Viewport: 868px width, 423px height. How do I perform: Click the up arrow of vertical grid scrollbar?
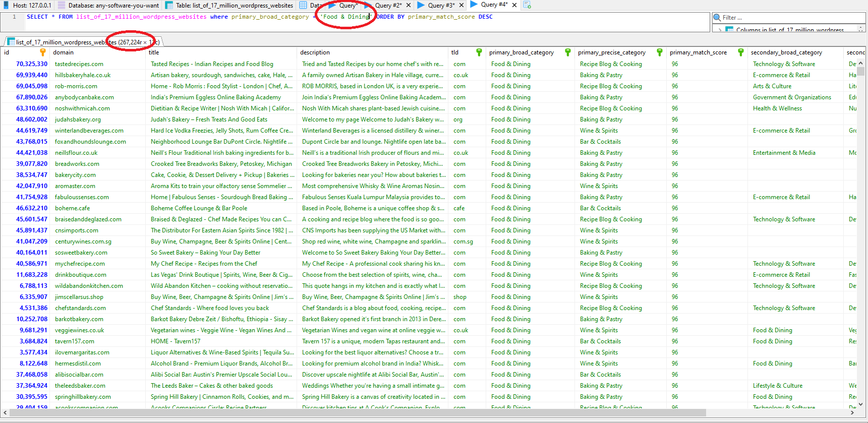[861, 62]
